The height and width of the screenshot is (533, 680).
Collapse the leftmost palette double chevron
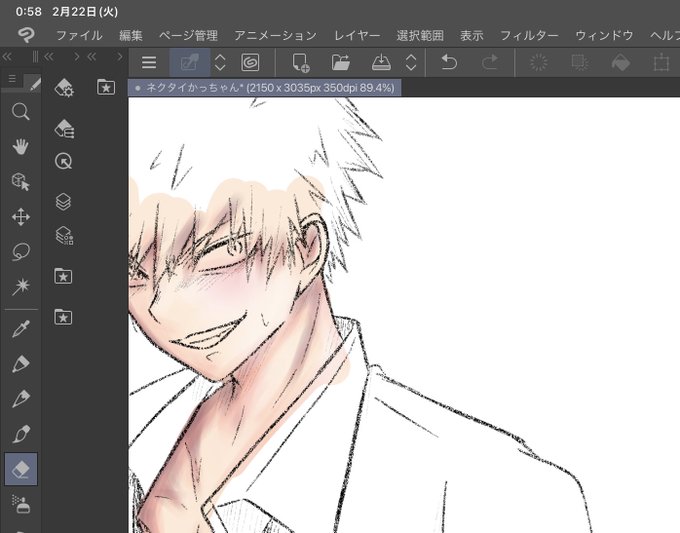[x=7, y=56]
